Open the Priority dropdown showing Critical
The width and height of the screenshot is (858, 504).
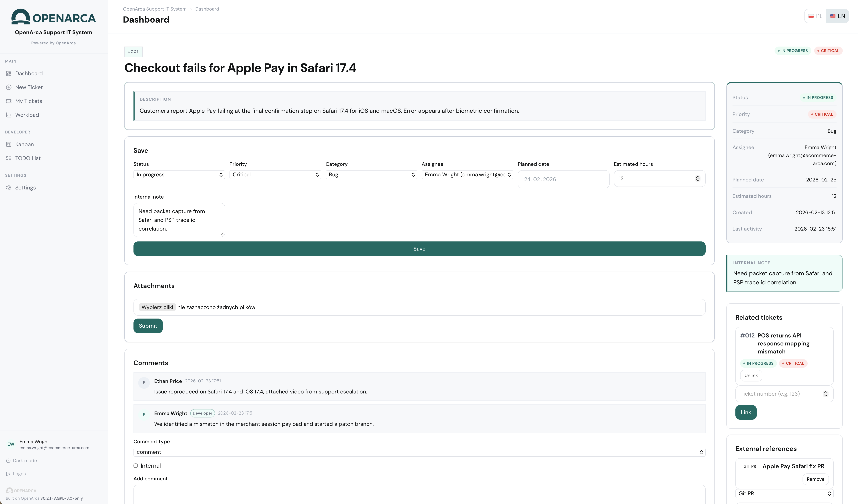pos(275,175)
